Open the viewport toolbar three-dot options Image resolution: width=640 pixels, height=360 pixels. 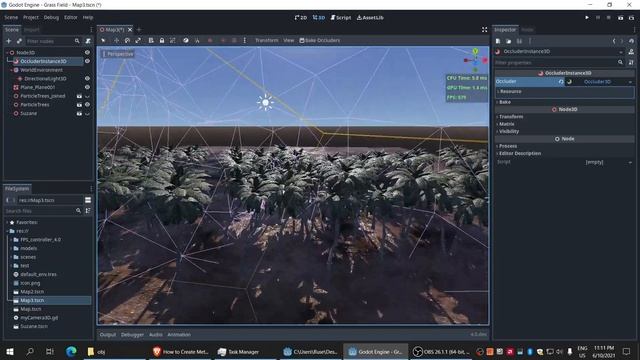click(x=244, y=40)
